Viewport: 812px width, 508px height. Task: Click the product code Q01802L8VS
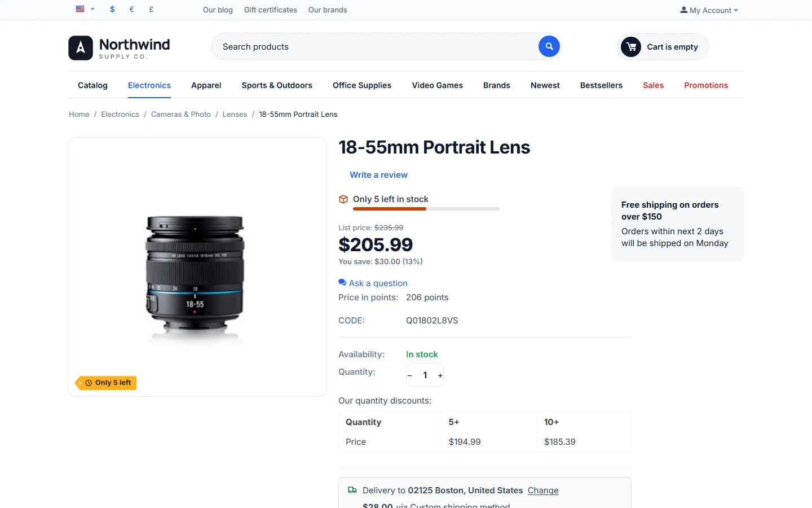(432, 321)
